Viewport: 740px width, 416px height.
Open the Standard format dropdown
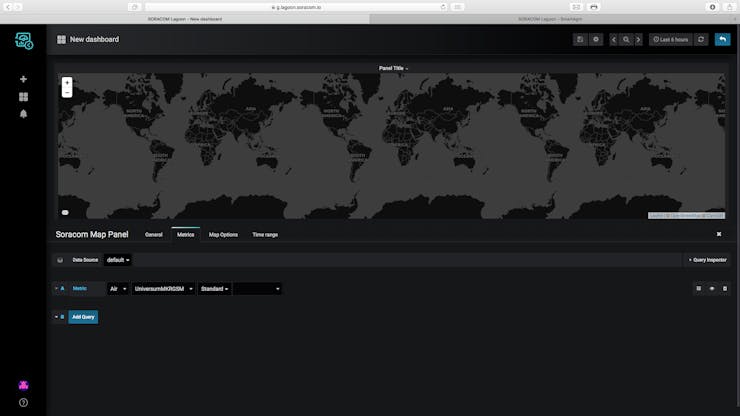[214, 289]
